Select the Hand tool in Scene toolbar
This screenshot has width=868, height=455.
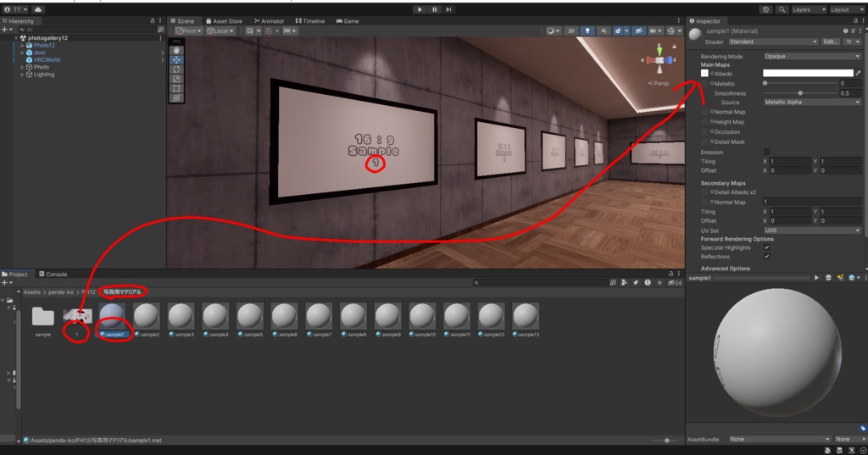176,50
